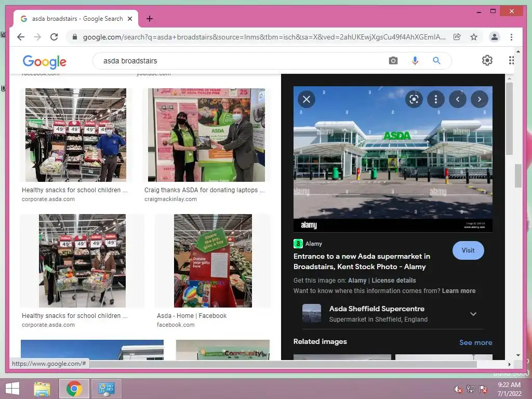
Task: Bookmark this page with the star icon
Action: pyautogui.click(x=474, y=37)
